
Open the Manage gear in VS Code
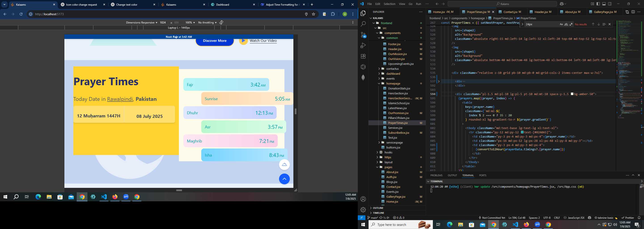coord(363,210)
